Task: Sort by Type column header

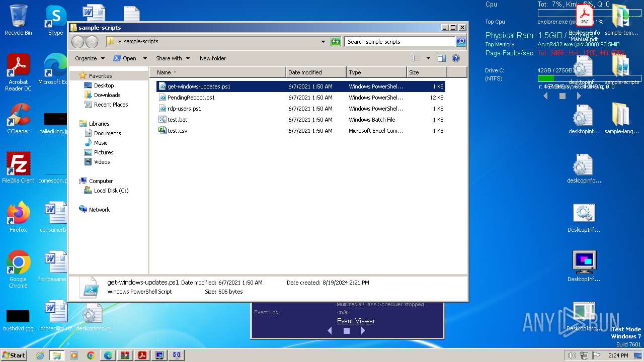Action: point(376,72)
